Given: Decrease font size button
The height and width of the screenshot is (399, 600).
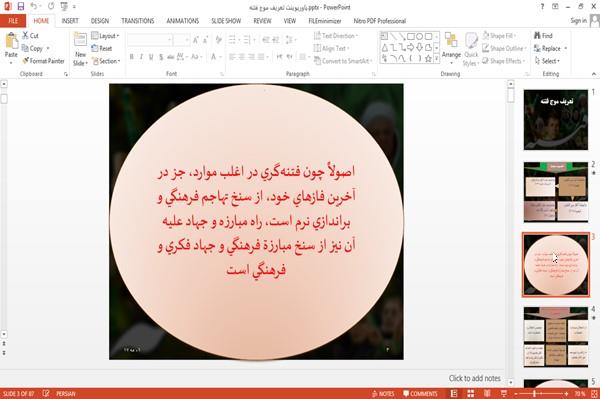Looking at the screenshot, I should click(x=206, y=39).
